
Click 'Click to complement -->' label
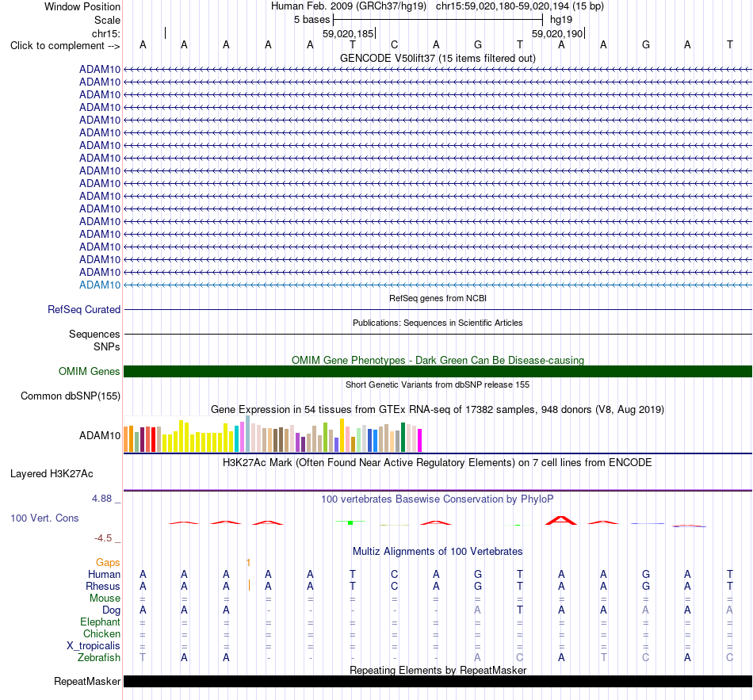(x=65, y=46)
